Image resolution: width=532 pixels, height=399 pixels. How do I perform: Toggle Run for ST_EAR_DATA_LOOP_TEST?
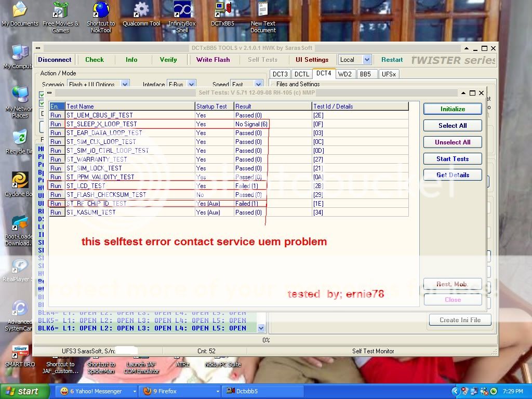[x=56, y=133]
